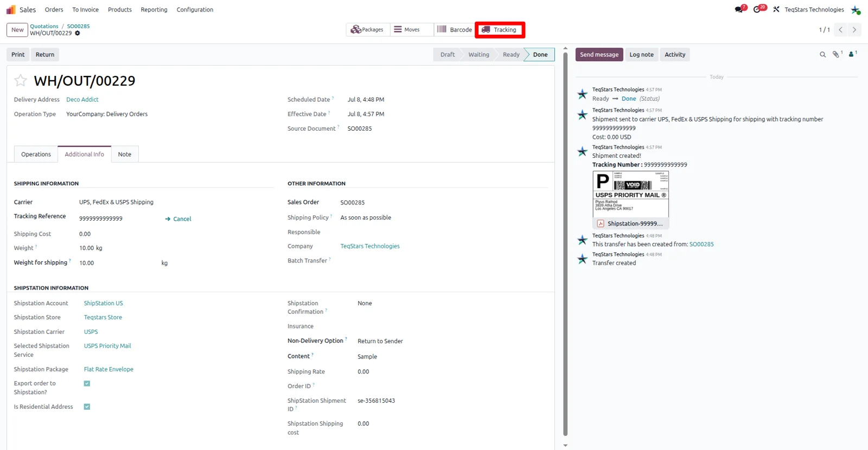Screen dimensions: 868x450
Task: Open the To Invoice menu
Action: click(x=85, y=10)
